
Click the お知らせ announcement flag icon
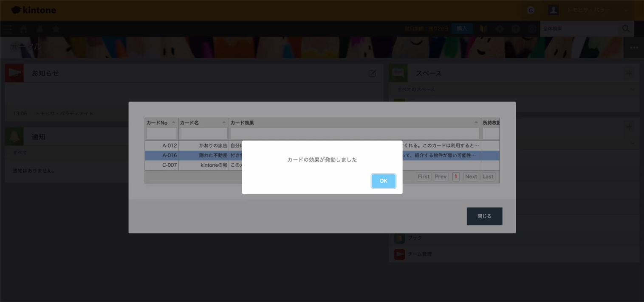14,73
